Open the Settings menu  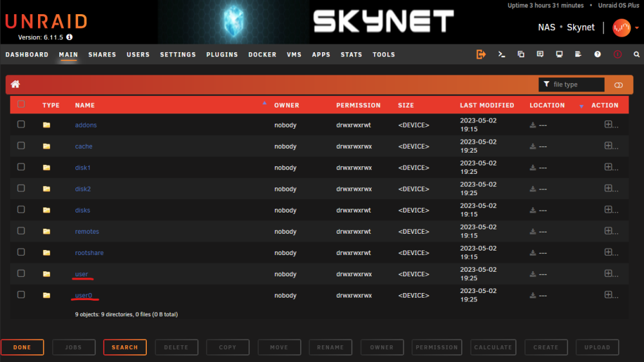[178, 55]
